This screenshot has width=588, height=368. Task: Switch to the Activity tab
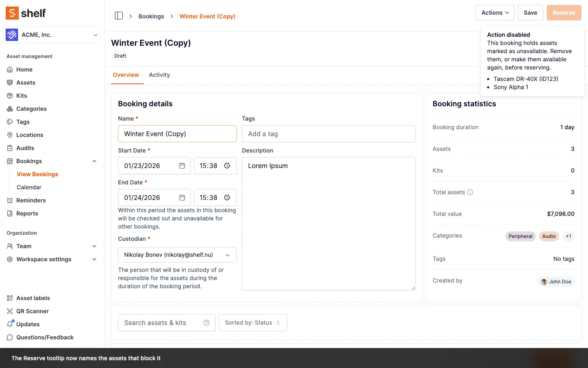[159, 75]
